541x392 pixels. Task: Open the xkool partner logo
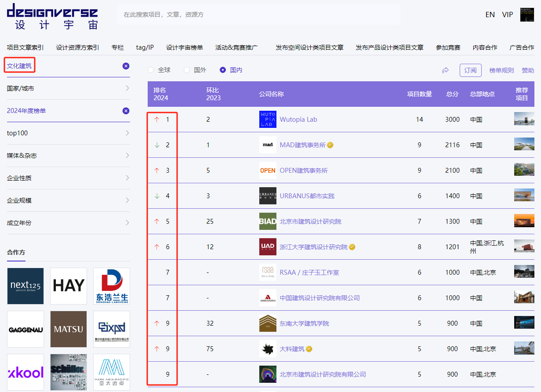pyautogui.click(x=25, y=372)
